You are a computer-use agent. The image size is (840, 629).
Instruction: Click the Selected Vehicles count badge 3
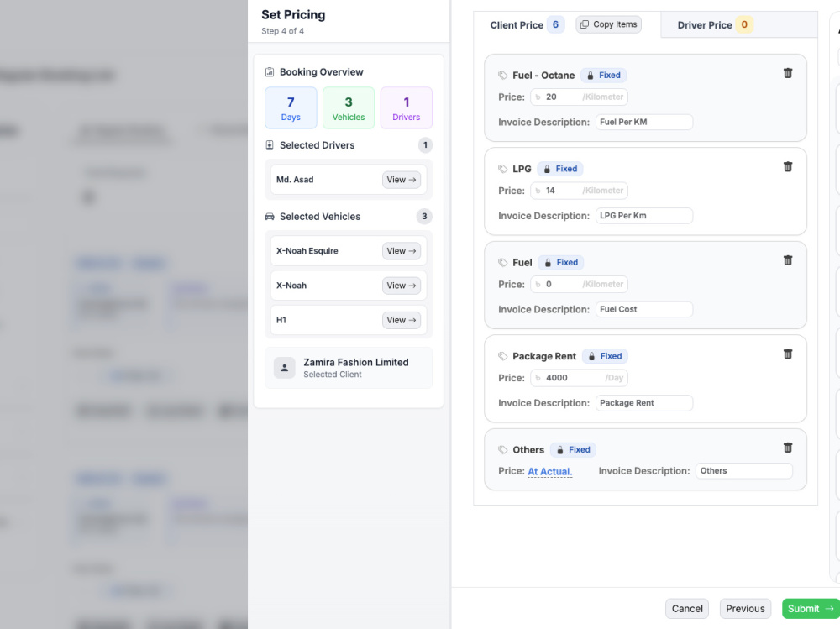click(x=424, y=217)
